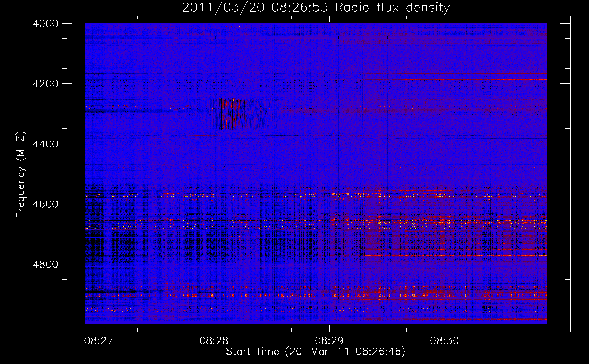Screen dimensions: 589x364
Task: Click the 4200 frequency tick label
Action: [x=46, y=84]
